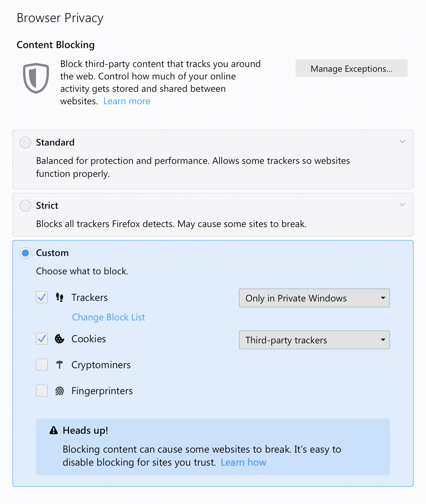This screenshot has width=426, height=504.
Task: Click the Cryptominers hammer icon
Action: pos(60,365)
